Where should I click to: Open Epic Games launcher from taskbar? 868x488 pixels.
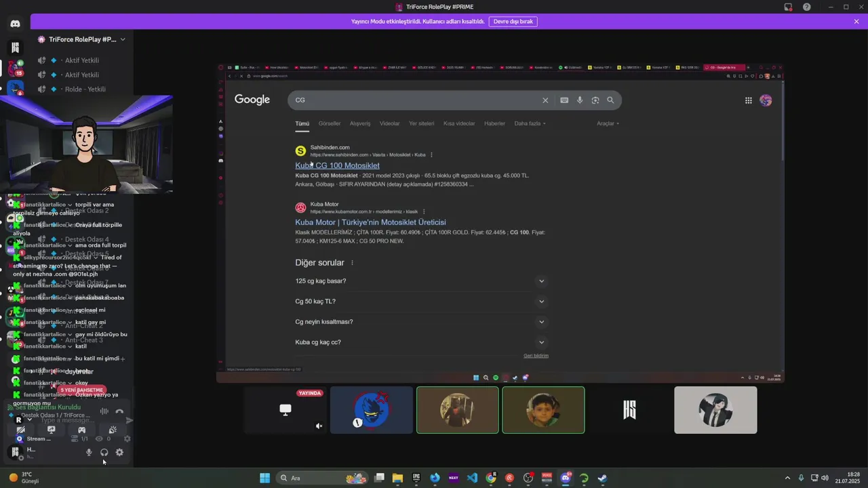click(x=416, y=478)
